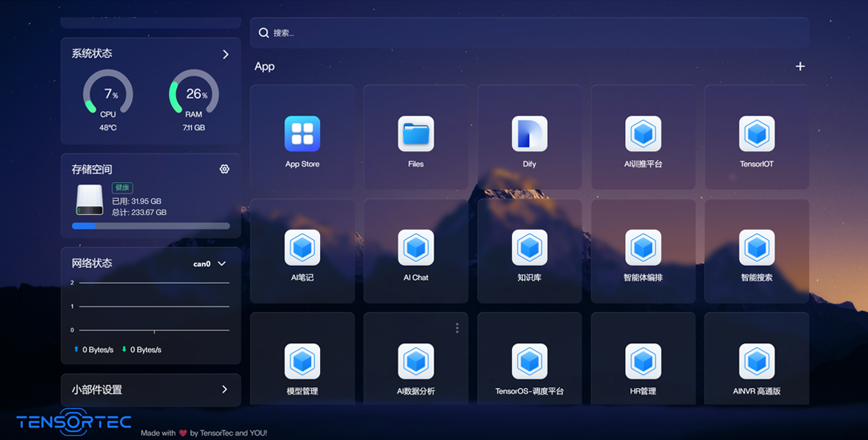Click the storage usage progress bar
This screenshot has height=440, width=868.
[x=150, y=226]
